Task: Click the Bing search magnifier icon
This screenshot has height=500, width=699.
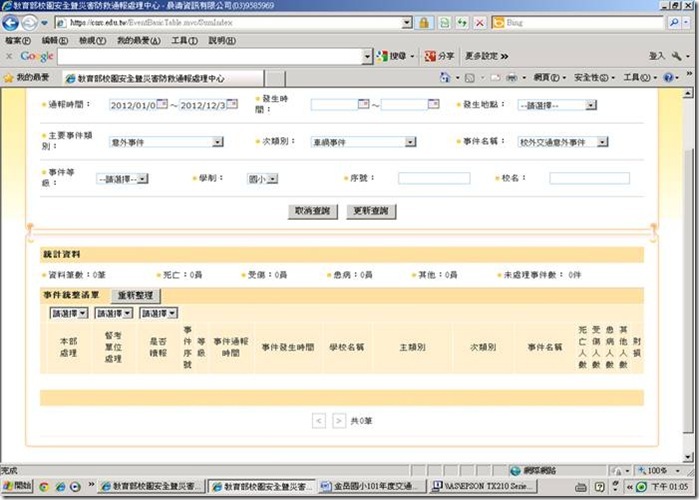Action: (674, 22)
